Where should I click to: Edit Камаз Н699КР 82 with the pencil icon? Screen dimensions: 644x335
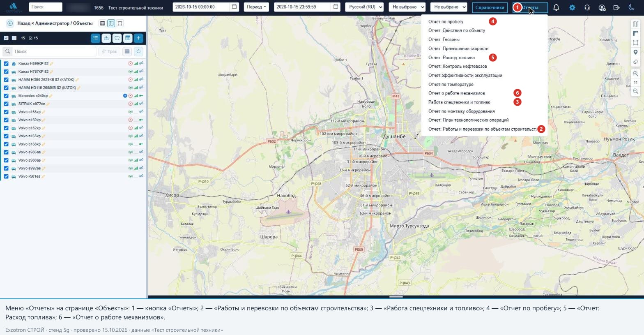51,64
